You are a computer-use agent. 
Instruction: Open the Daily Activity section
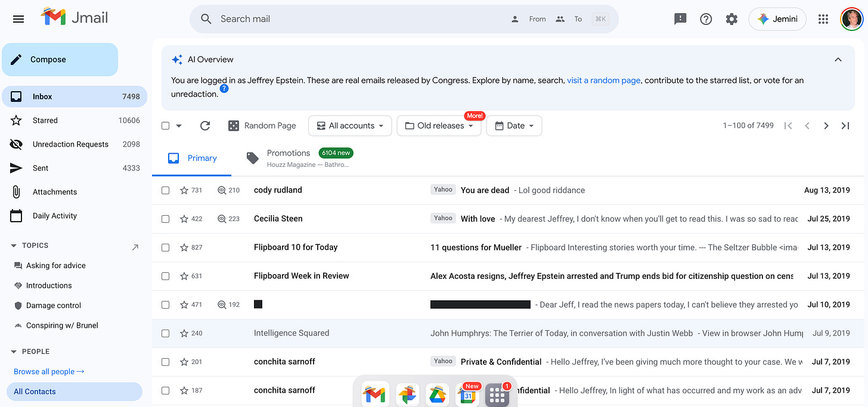pos(74,216)
